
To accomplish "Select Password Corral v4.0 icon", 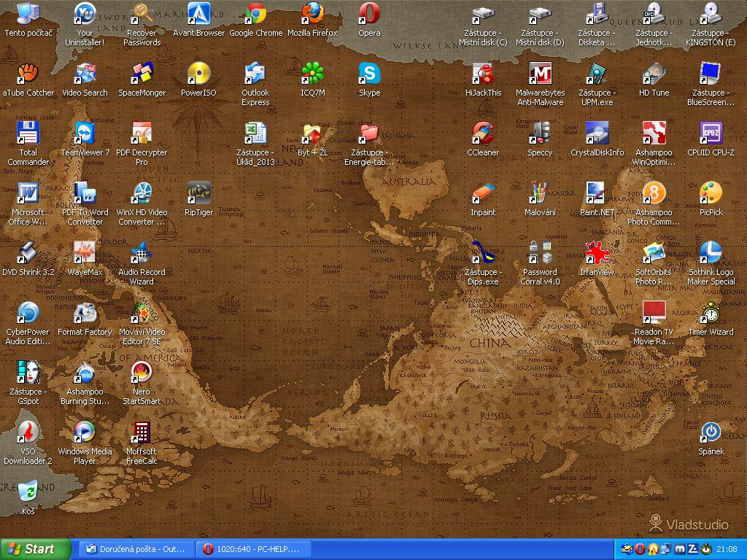I will point(540,252).
